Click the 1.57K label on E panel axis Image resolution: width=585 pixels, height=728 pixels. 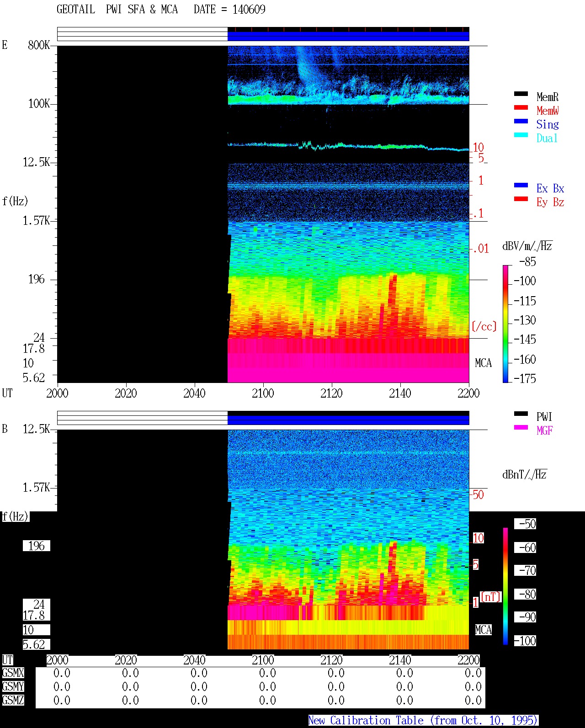pos(37,220)
